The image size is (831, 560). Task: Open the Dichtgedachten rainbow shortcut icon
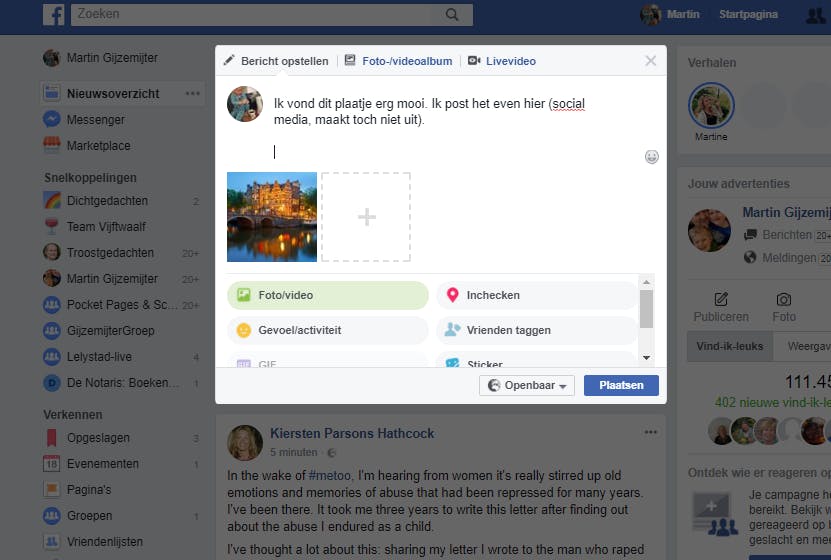(x=51, y=200)
